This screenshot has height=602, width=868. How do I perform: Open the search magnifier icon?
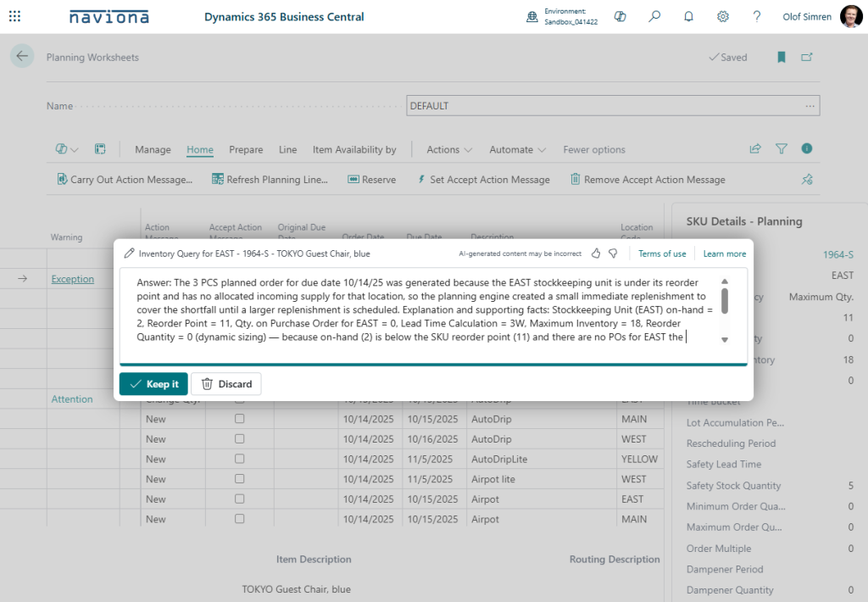point(654,16)
